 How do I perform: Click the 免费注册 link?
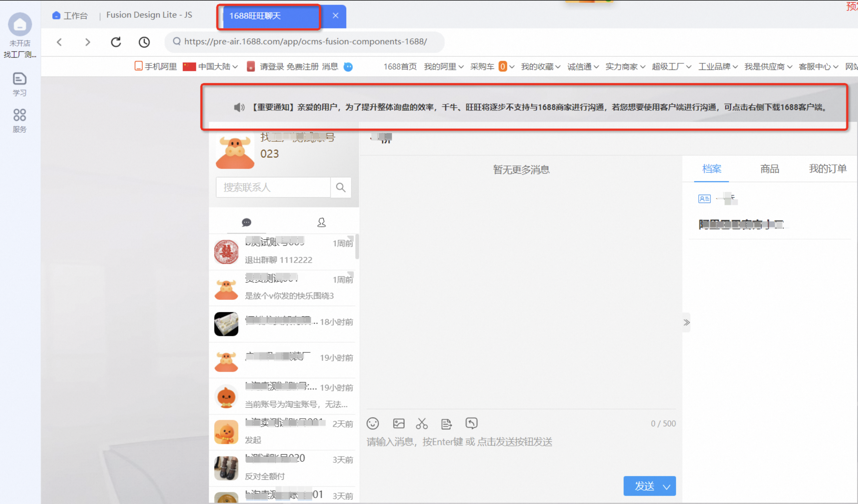point(302,67)
